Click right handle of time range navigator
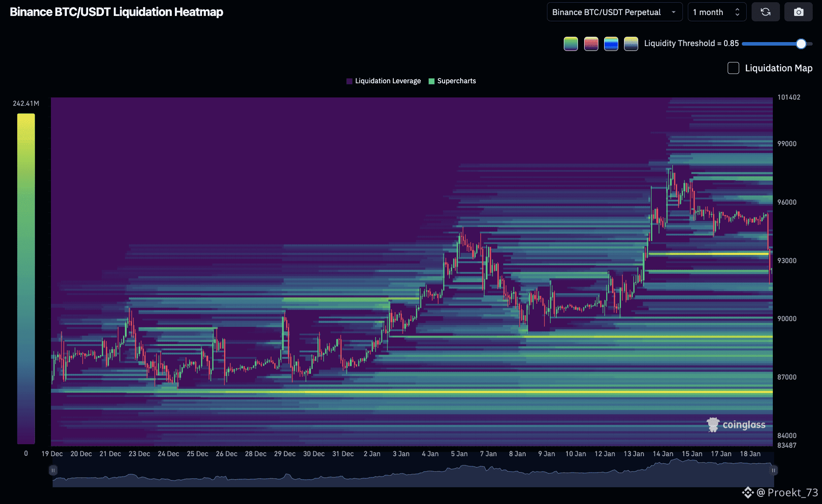822x504 pixels. [x=773, y=470]
